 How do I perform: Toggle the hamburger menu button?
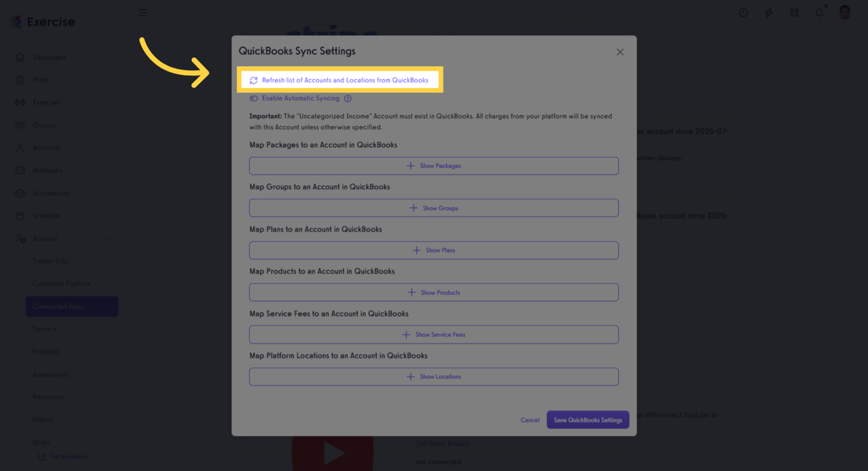142,12
